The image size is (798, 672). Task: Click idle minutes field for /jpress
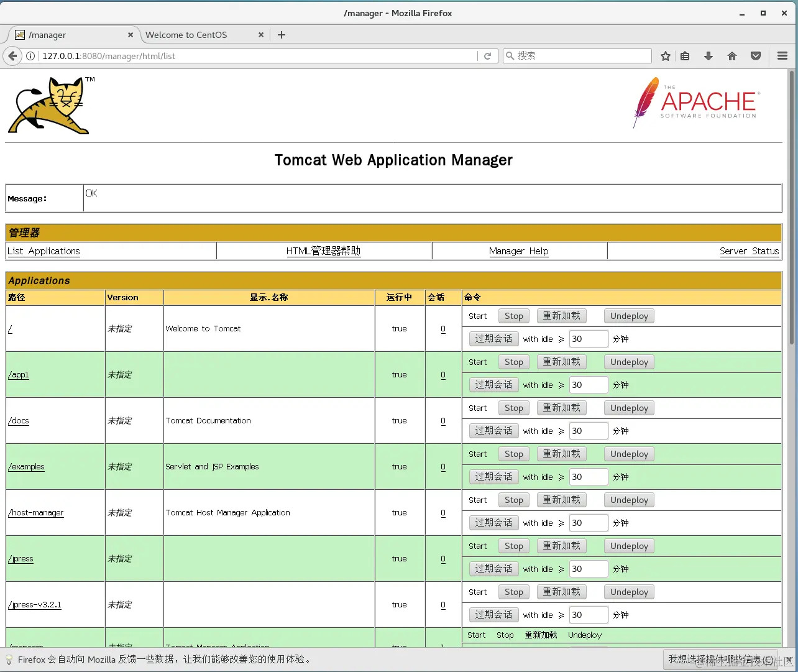pyautogui.click(x=589, y=569)
